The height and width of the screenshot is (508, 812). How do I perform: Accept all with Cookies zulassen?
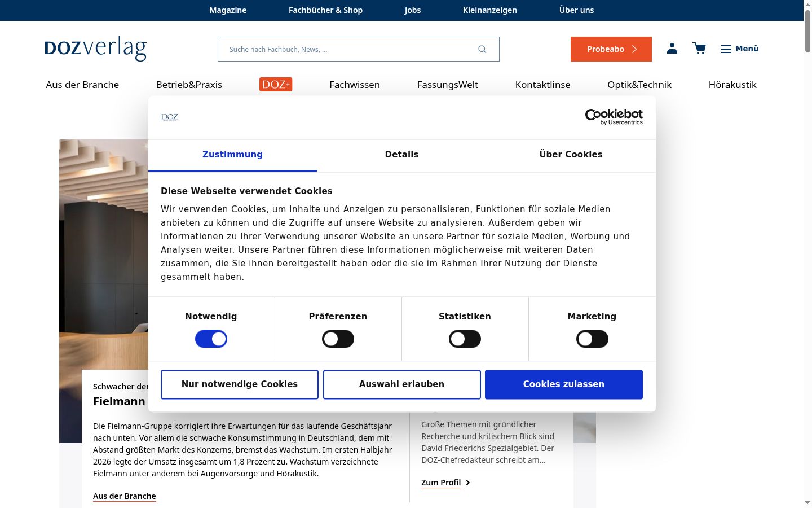[564, 384]
